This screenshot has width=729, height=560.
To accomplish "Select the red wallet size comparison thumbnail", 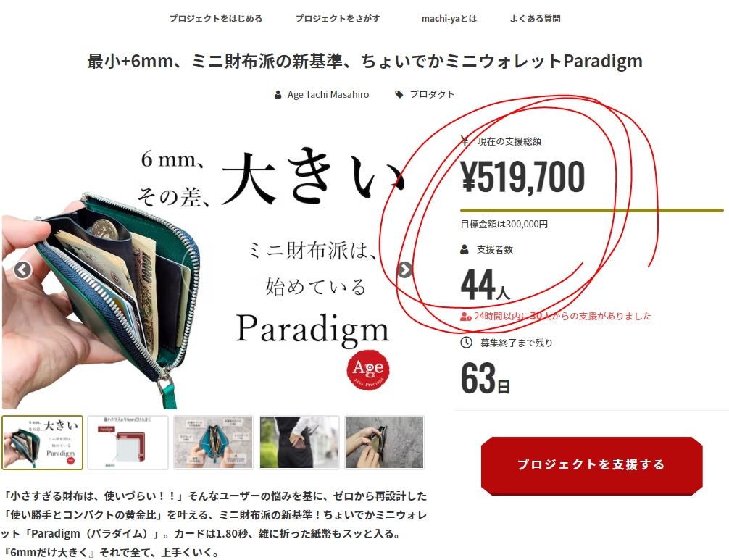I will 128,443.
